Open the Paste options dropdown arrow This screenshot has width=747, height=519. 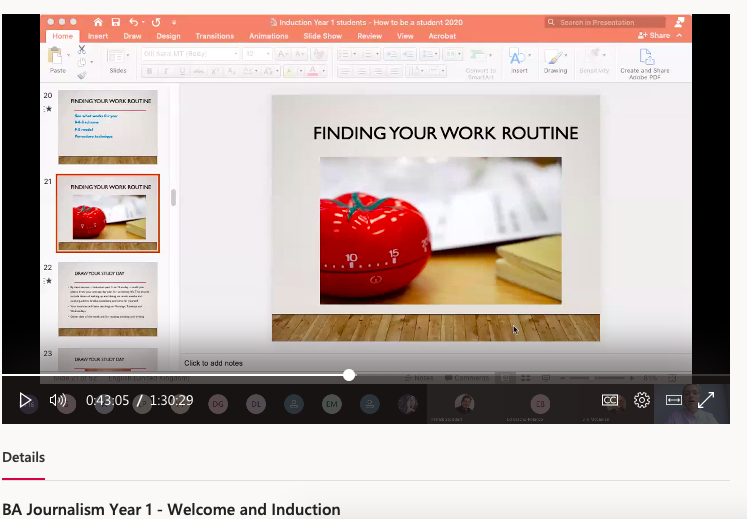pos(68,56)
